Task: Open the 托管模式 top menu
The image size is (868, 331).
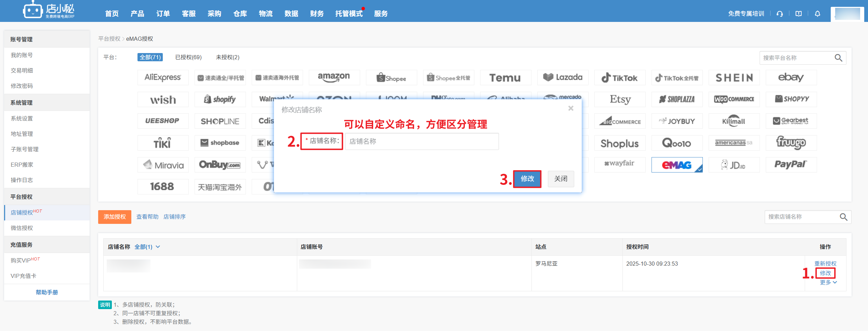Action: [x=348, y=14]
